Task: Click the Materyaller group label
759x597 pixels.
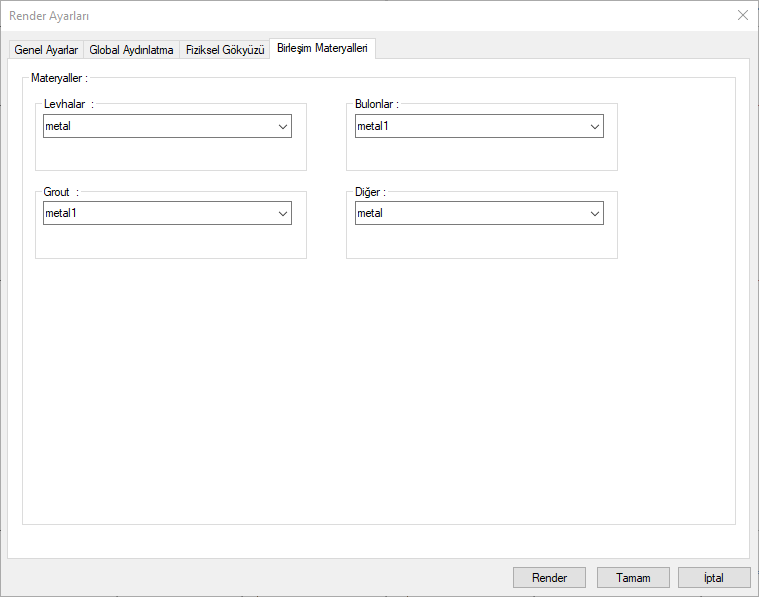Action: (x=59, y=77)
